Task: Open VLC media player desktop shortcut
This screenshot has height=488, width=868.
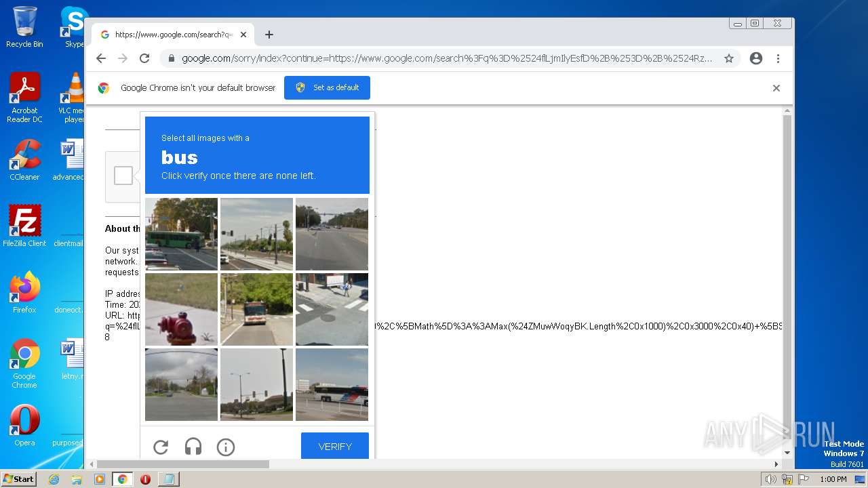Action: click(73, 98)
